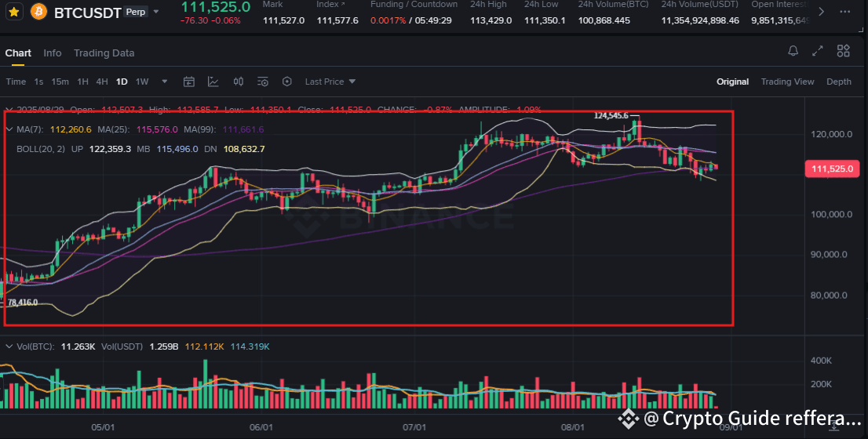
Task: Click the price alert bell icon
Action: point(793,52)
